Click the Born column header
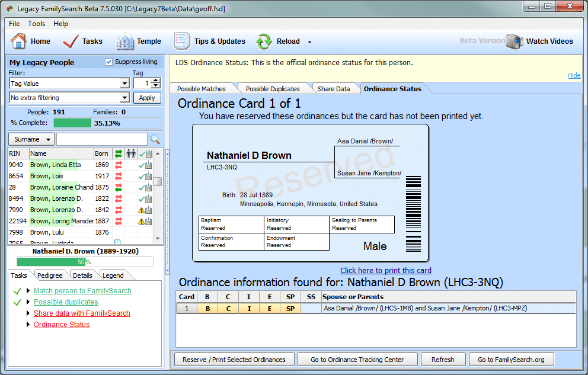Screen dimensions: 588x375 (x=101, y=153)
